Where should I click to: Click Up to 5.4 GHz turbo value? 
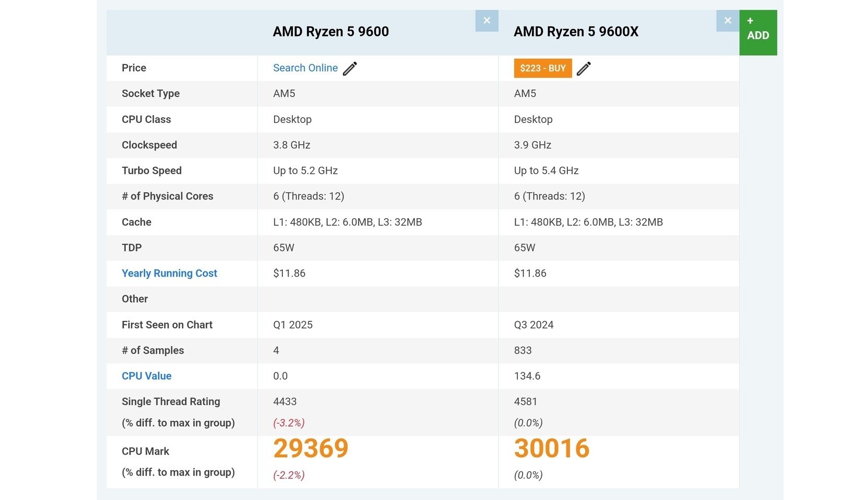tap(546, 170)
